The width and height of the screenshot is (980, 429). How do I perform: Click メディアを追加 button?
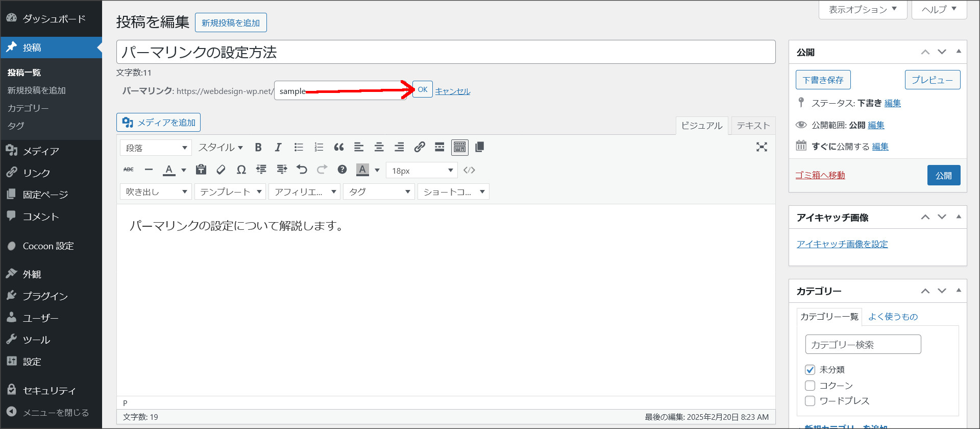coord(159,123)
